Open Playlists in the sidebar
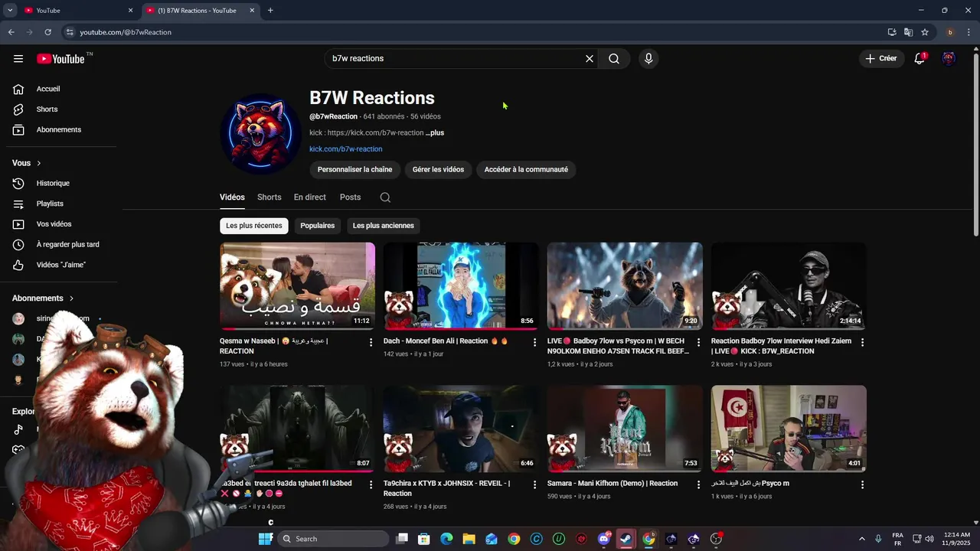The width and height of the screenshot is (980, 551). pos(61,204)
